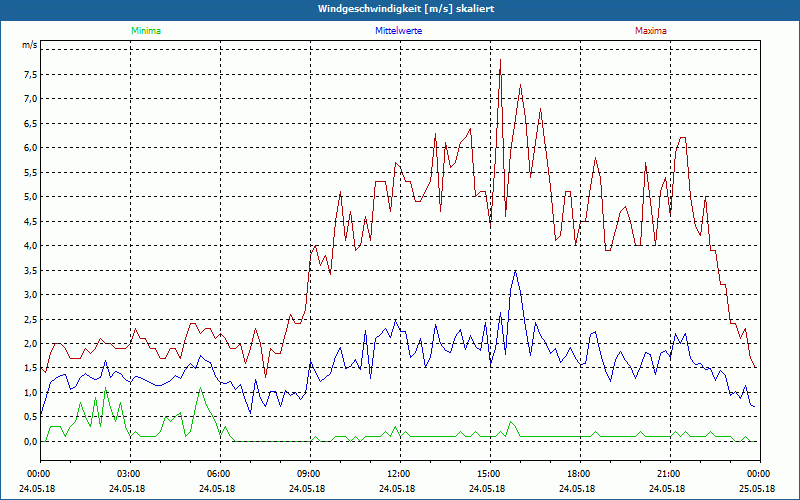The height and width of the screenshot is (500, 800).
Task: Click the 2,5 y-axis value
Action: point(31,319)
